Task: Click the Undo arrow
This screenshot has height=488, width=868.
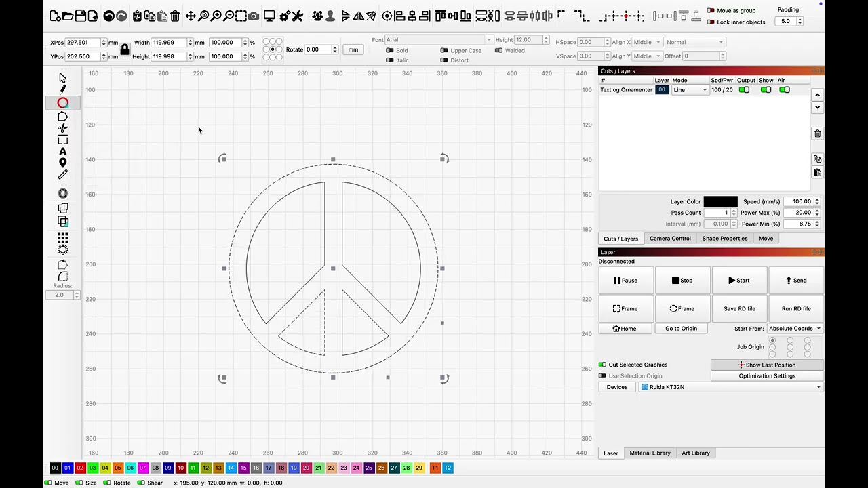Action: 108,16
